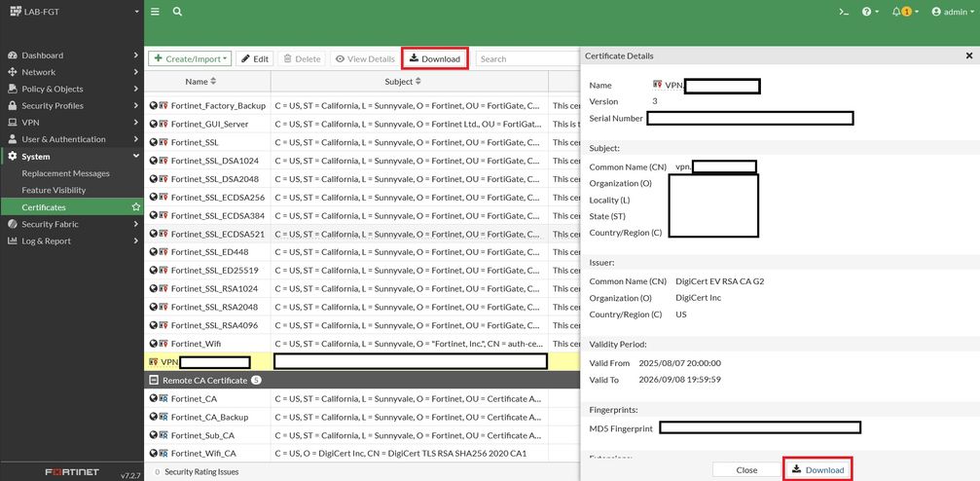Select the Fortinet_CA_Backup row
This screenshot has height=481, width=980.
tap(362, 417)
